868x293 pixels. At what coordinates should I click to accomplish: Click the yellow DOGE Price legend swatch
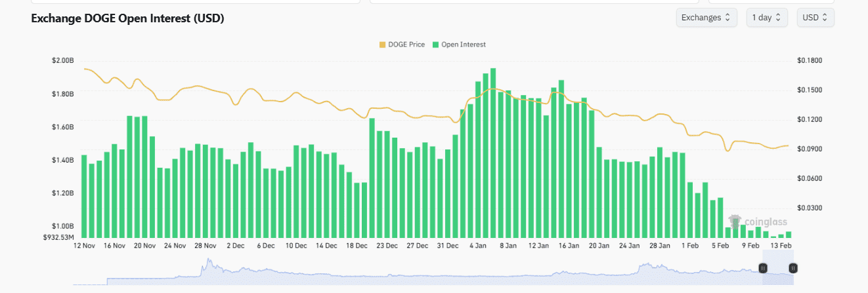[383, 45]
